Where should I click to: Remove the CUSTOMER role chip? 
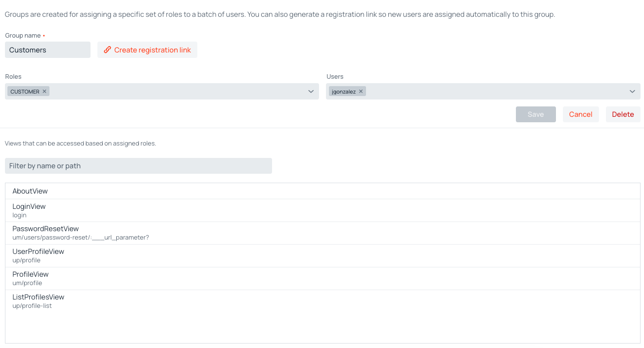[x=45, y=92]
